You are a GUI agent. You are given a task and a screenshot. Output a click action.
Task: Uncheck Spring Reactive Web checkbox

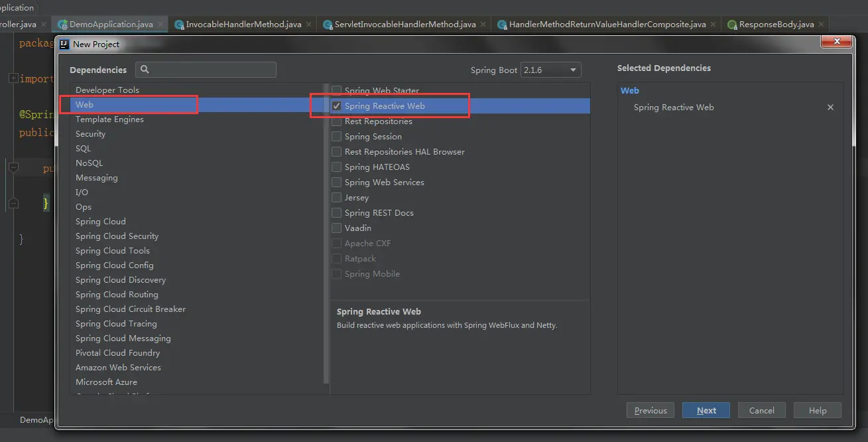pyautogui.click(x=337, y=106)
